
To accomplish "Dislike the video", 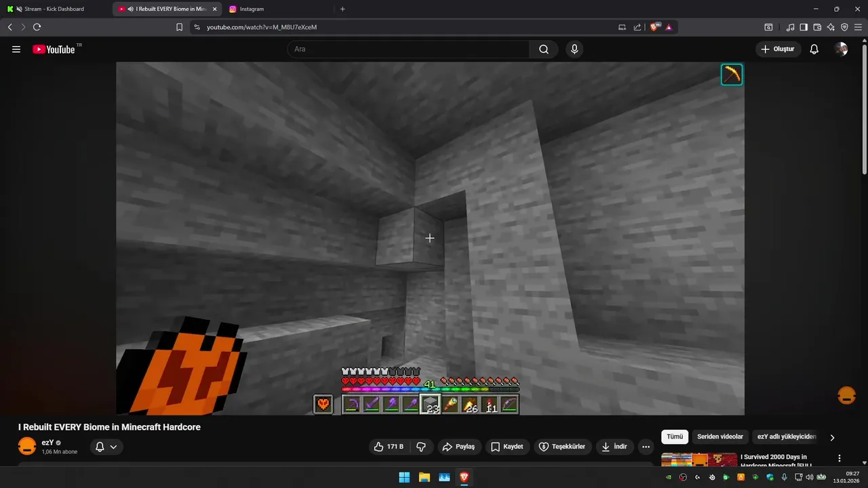I will (x=421, y=447).
